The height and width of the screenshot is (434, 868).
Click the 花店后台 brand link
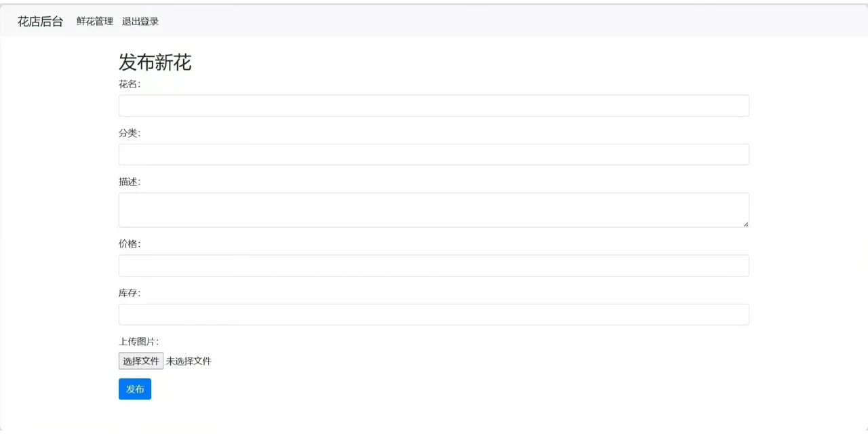[x=40, y=22]
